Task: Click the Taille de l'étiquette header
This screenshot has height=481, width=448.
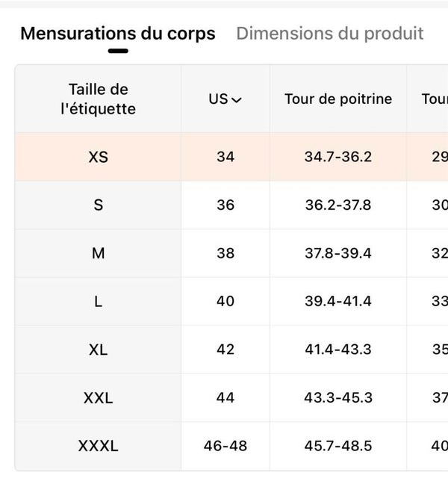Action: pyautogui.click(x=98, y=99)
